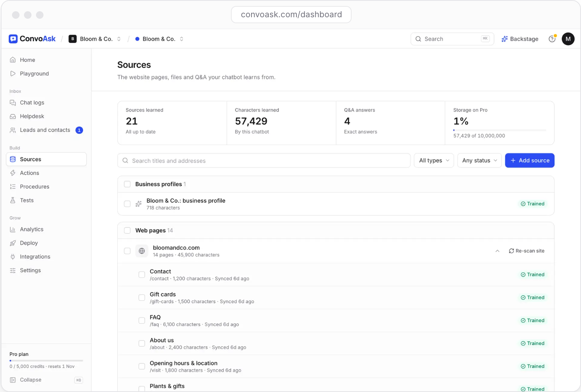
Task: Open the B Bloom & Co. workspace switcher
Action: coord(95,39)
